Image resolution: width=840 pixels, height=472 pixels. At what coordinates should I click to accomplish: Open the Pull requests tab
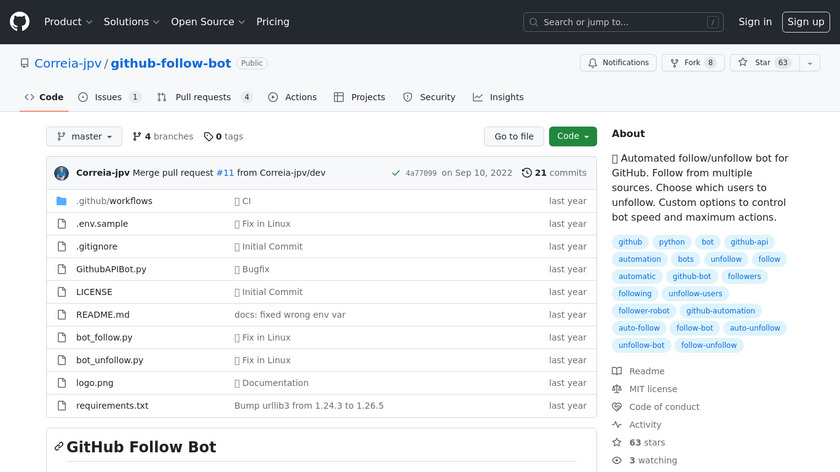203,97
